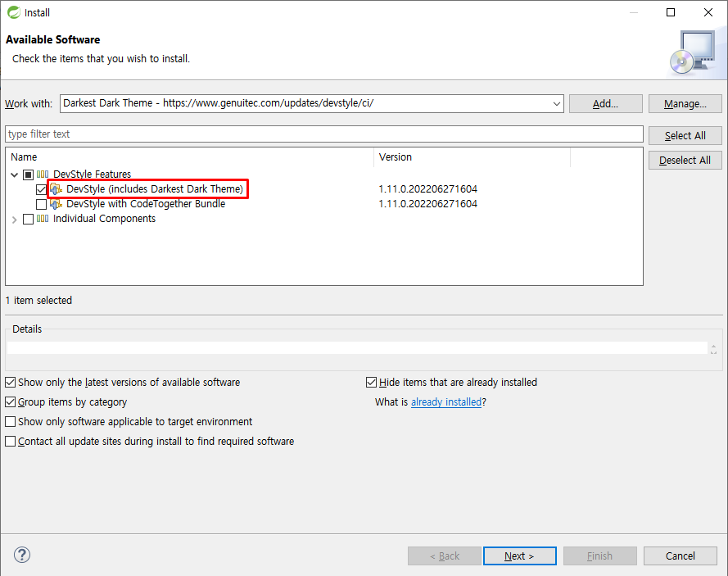
Task: Proceed with the Next > button
Action: (519, 556)
